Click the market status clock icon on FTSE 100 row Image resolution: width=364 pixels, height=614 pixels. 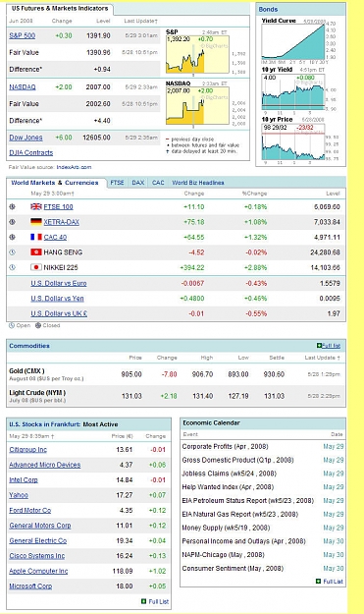[12, 206]
